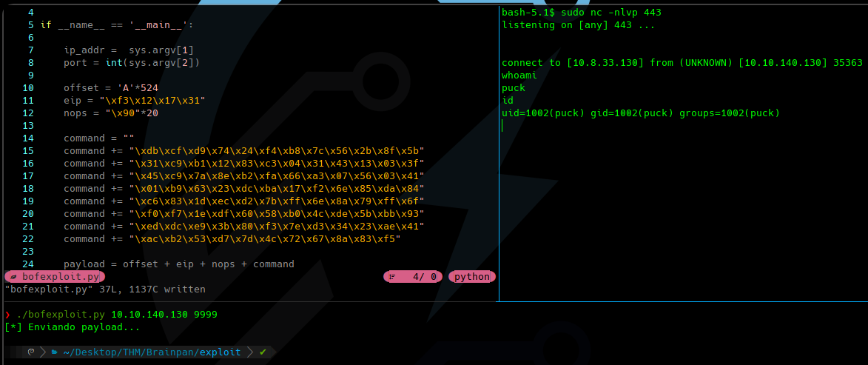
Task: Click the "connect to [10.8.33.130]" line
Action: [682, 63]
